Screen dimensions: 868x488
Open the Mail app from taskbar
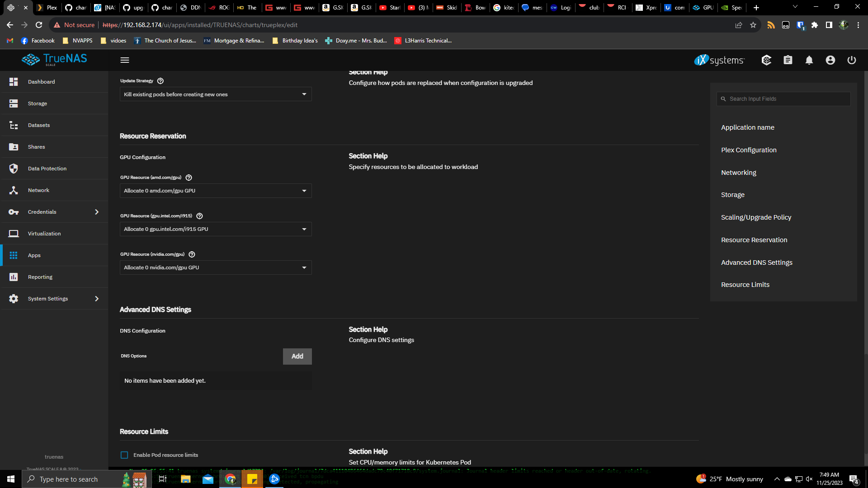pos(208,479)
